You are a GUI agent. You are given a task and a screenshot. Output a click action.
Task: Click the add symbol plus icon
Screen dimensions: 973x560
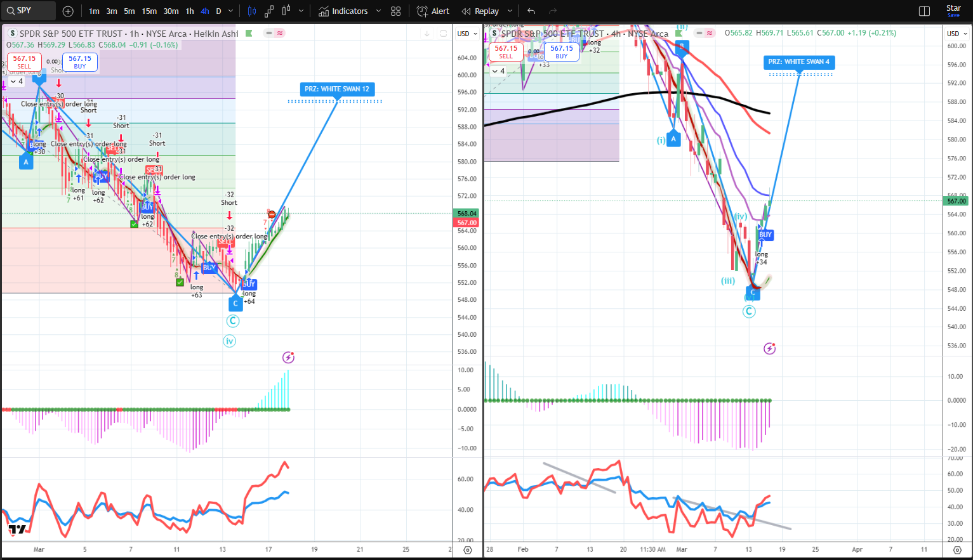click(x=68, y=11)
